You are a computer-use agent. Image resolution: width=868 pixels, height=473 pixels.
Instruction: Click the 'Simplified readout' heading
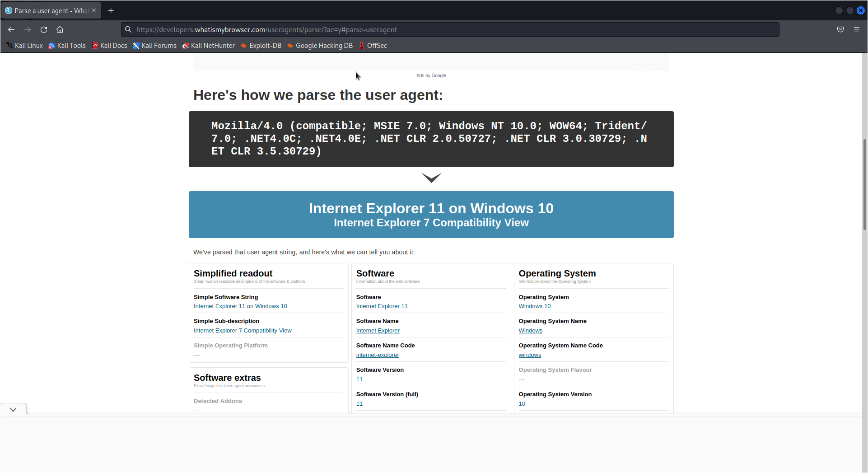233,273
